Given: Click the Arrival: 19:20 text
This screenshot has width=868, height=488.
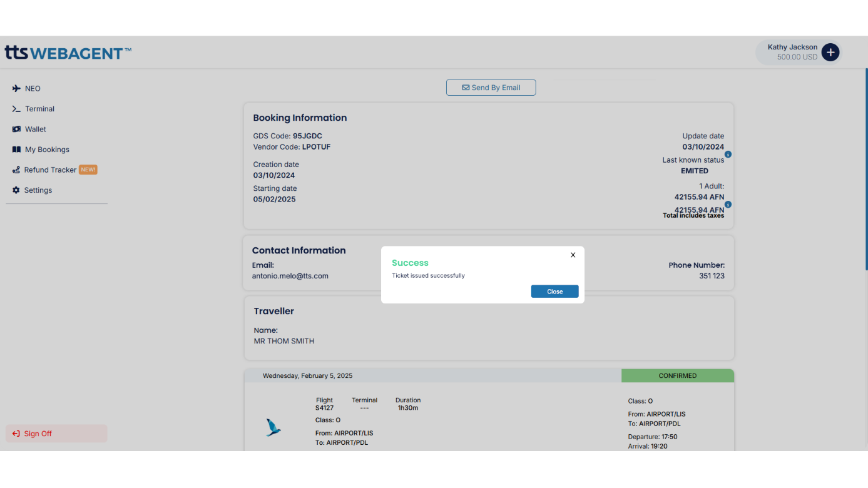Looking at the screenshot, I should pos(648,447).
